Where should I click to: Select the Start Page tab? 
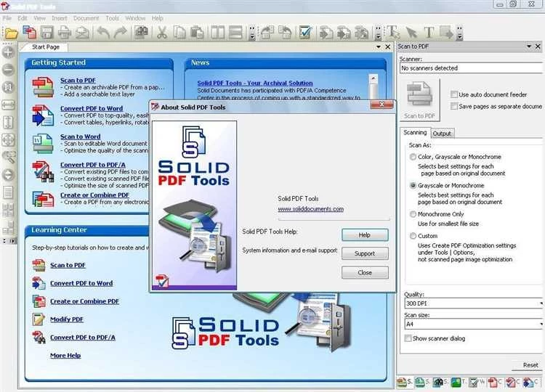pyautogui.click(x=46, y=47)
